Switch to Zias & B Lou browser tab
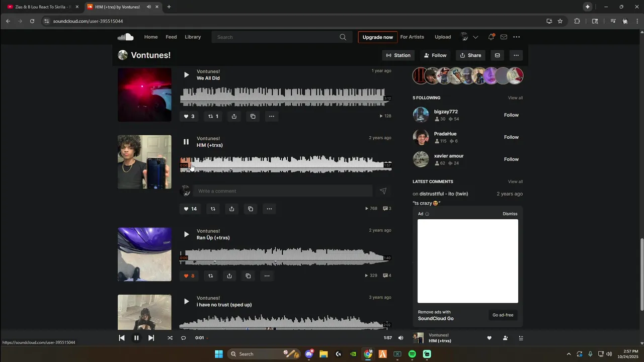Viewport: 644px width, 362px height. tap(43, 7)
